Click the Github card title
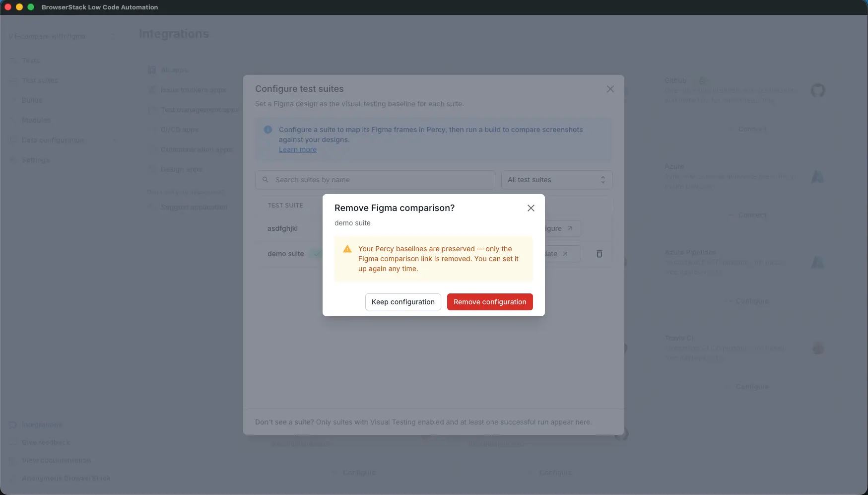The width and height of the screenshot is (868, 495). coord(675,80)
